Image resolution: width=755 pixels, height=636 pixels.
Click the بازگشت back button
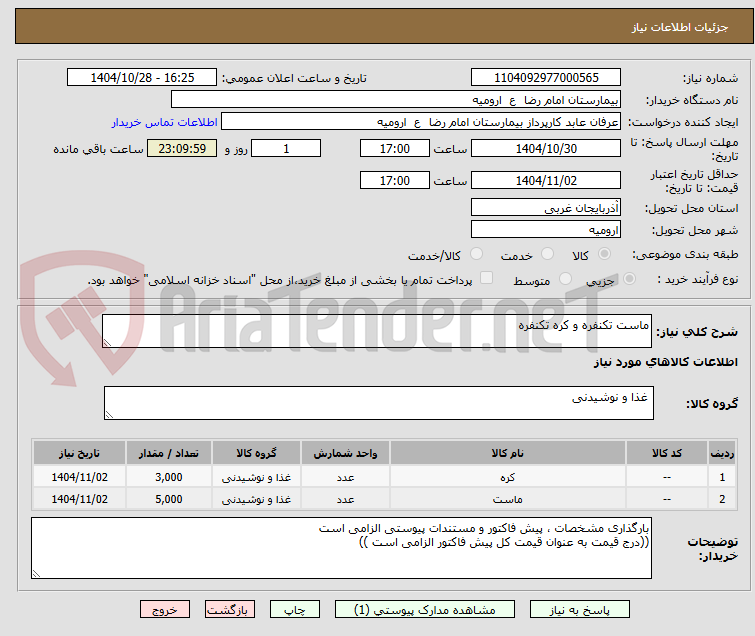[x=229, y=610]
